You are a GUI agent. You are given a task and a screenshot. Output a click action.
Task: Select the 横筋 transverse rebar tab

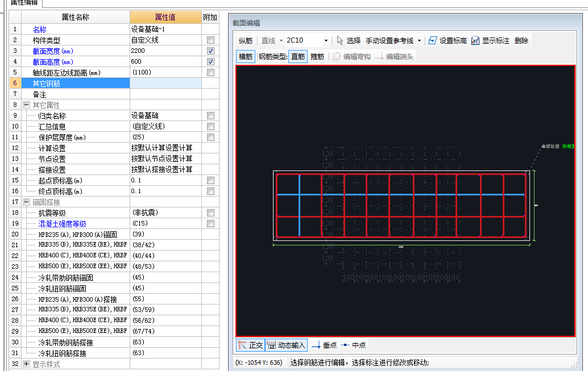(x=246, y=57)
